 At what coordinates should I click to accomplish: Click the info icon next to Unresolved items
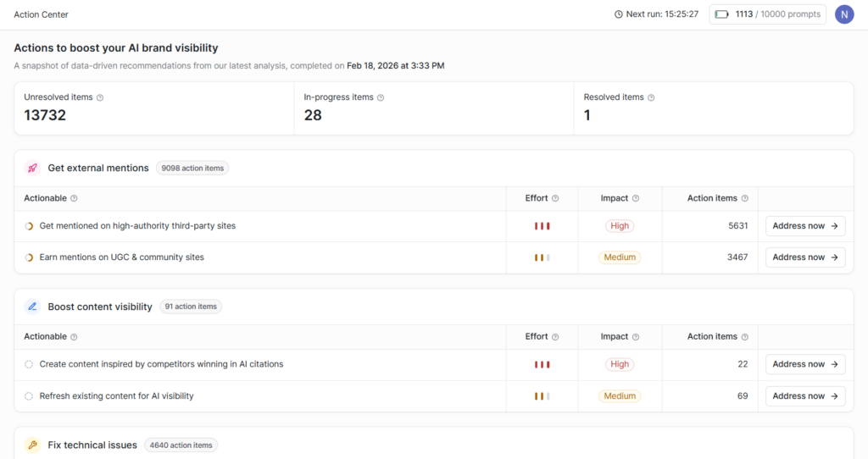(100, 97)
